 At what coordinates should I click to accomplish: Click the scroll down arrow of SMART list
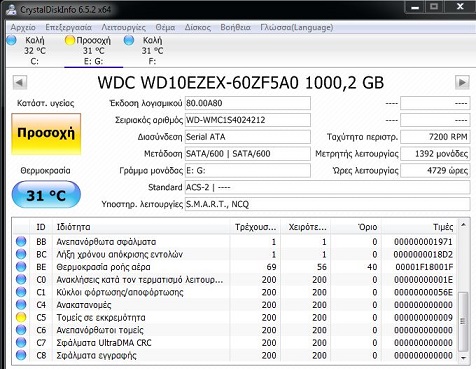click(x=463, y=357)
